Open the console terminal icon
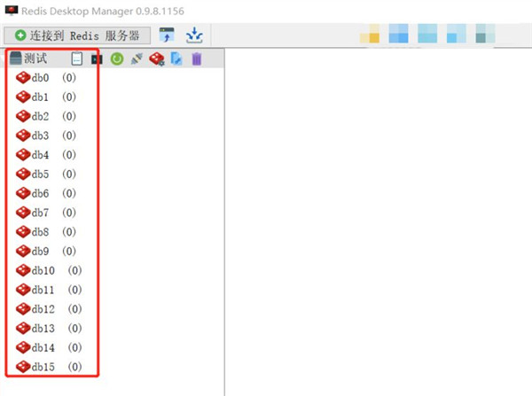532x396 pixels. pos(97,59)
